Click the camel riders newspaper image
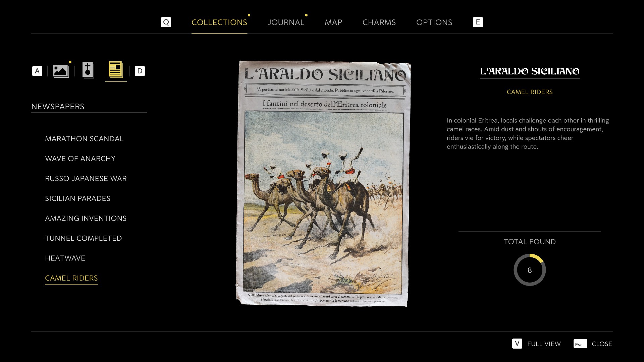The height and width of the screenshot is (362, 644). pos(323,183)
